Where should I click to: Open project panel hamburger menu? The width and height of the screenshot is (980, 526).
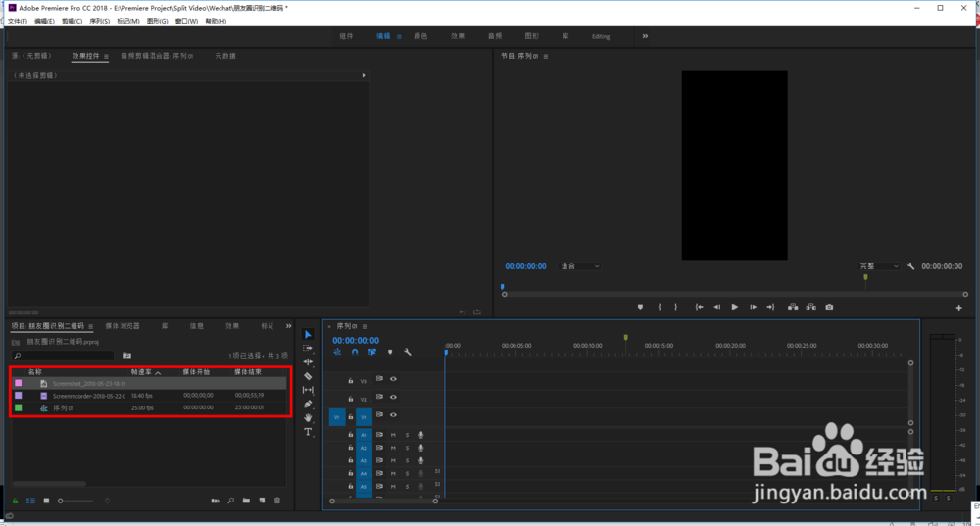pyautogui.click(x=90, y=326)
